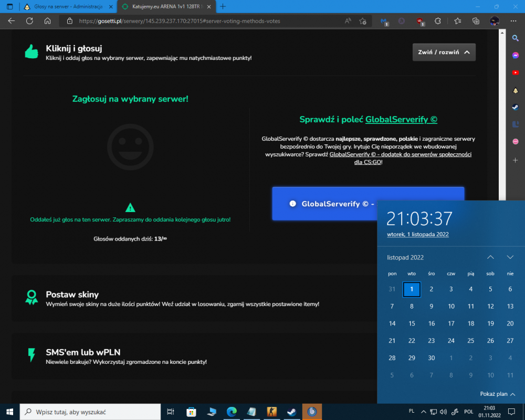The width and height of the screenshot is (525, 420).
Task: Expand the Pokaż plan agenda
Action: click(498, 394)
